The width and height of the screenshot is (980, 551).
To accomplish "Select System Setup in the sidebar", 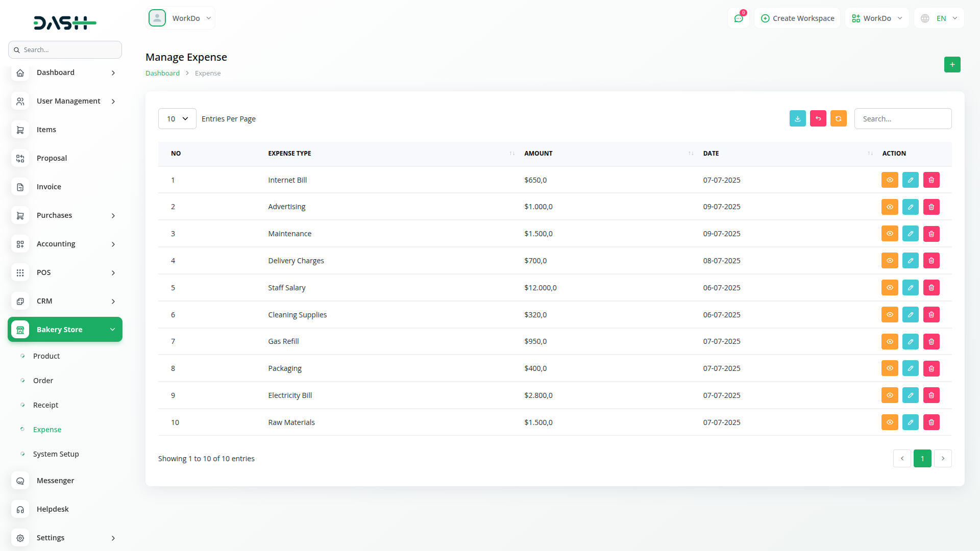I will tap(56, 454).
